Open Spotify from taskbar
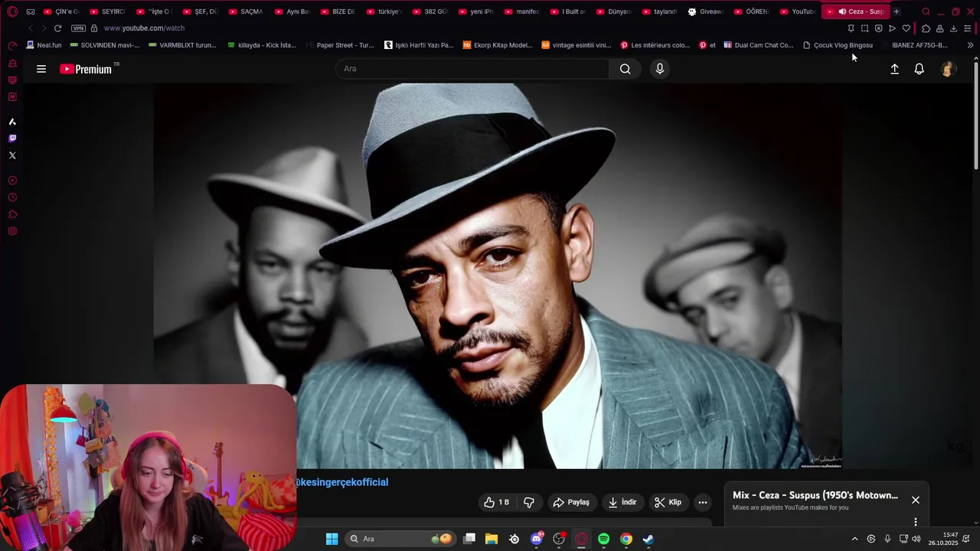The width and height of the screenshot is (980, 551). pyautogui.click(x=603, y=539)
